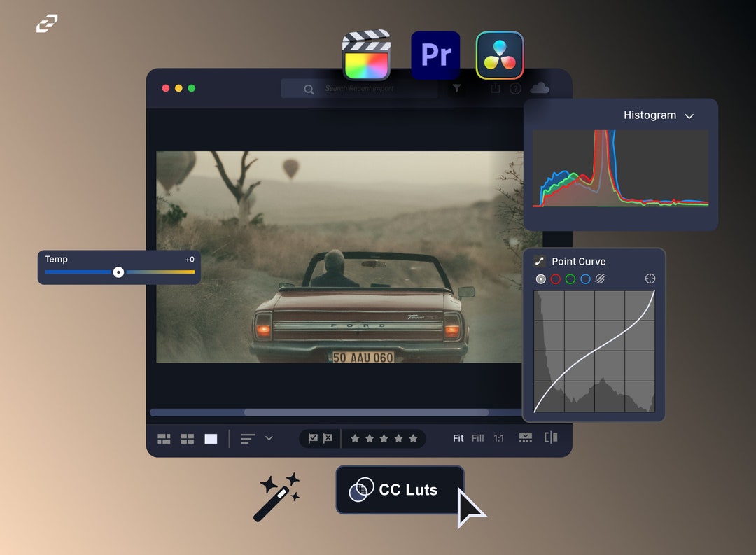Screen dimensions: 756x555
Task: Click the magic wand icon
Action: [x=278, y=494]
